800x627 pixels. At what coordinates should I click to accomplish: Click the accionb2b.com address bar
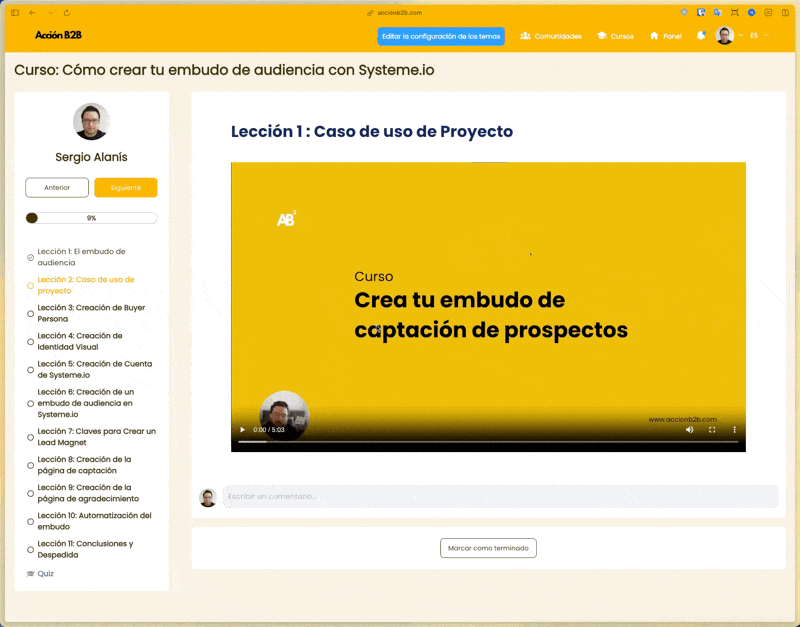click(x=399, y=13)
